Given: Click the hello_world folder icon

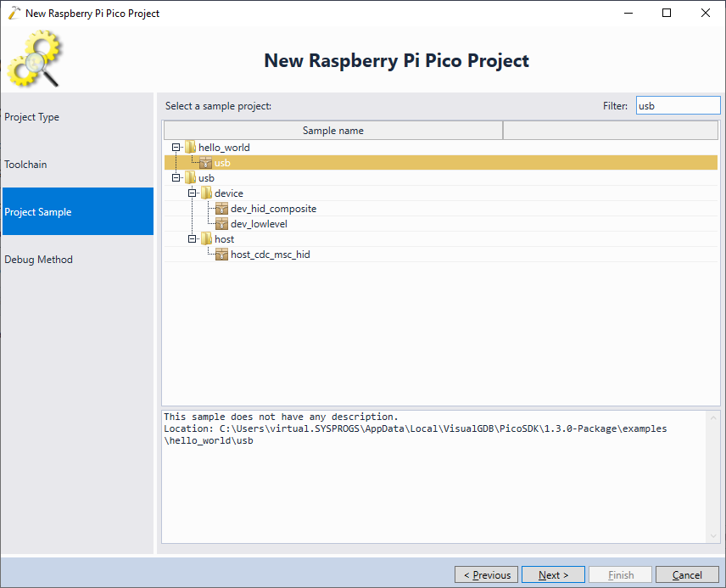Looking at the screenshot, I should [x=190, y=148].
